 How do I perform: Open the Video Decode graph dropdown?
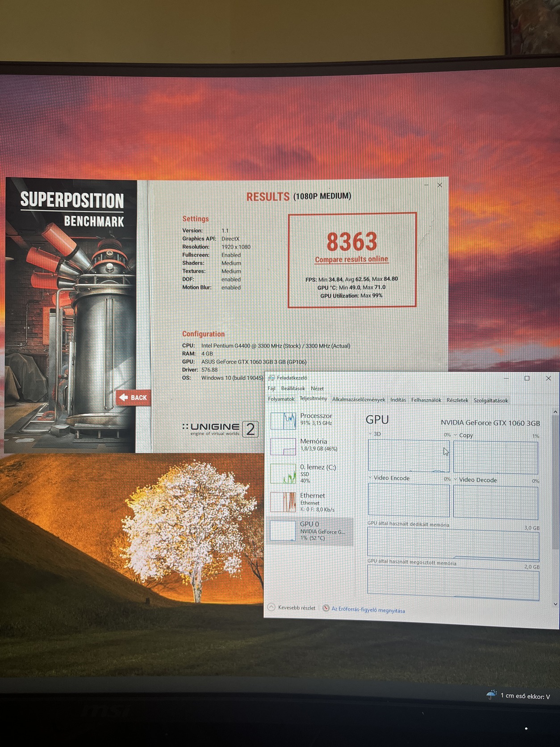[x=456, y=479]
